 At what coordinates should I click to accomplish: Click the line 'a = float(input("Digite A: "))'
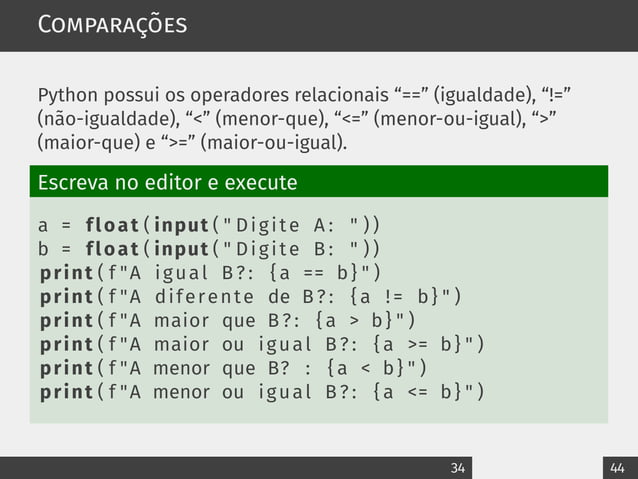pyautogui.click(x=209, y=225)
